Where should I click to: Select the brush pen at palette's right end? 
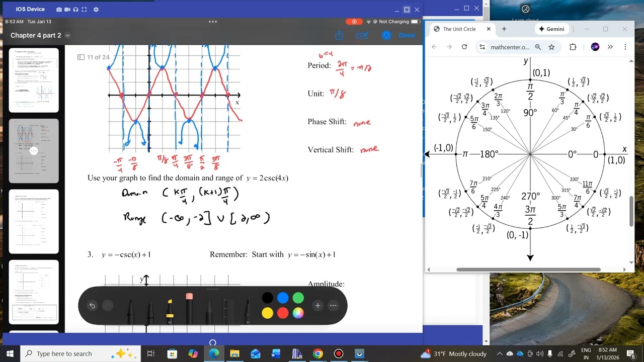[247, 311]
